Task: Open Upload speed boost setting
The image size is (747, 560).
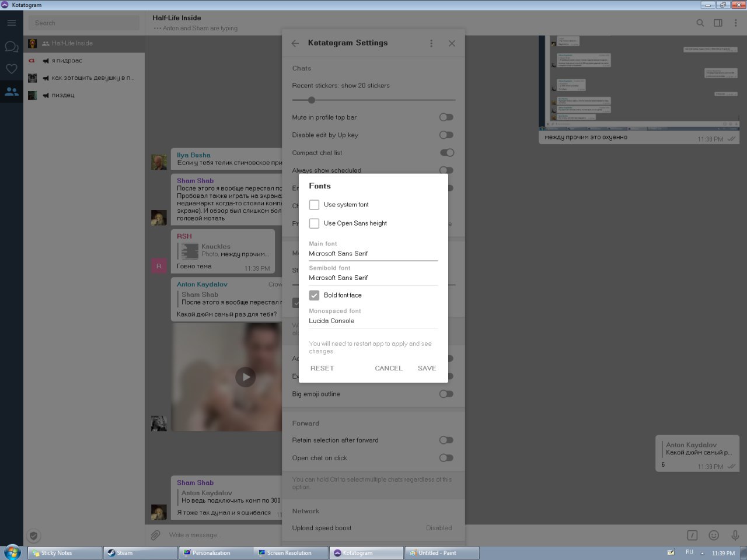Action: [x=373, y=528]
